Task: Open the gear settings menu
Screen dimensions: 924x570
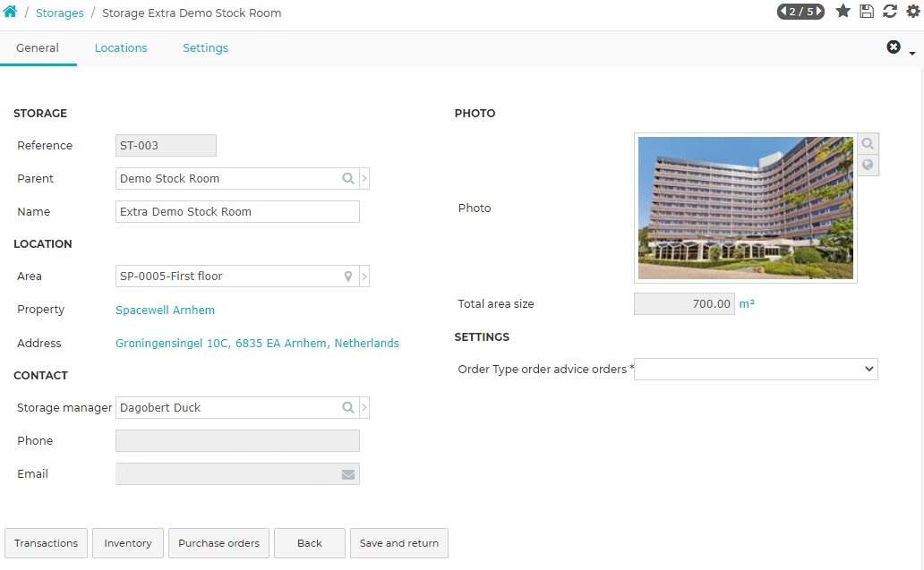Action: (912, 12)
